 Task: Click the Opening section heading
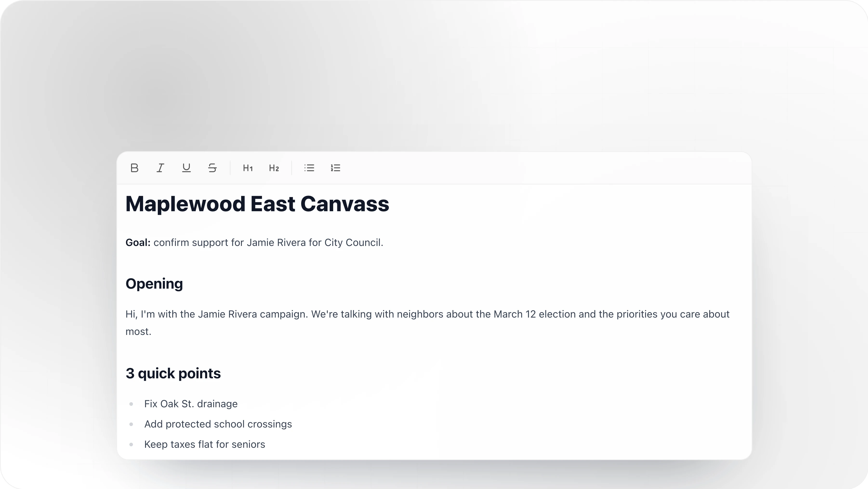point(154,284)
